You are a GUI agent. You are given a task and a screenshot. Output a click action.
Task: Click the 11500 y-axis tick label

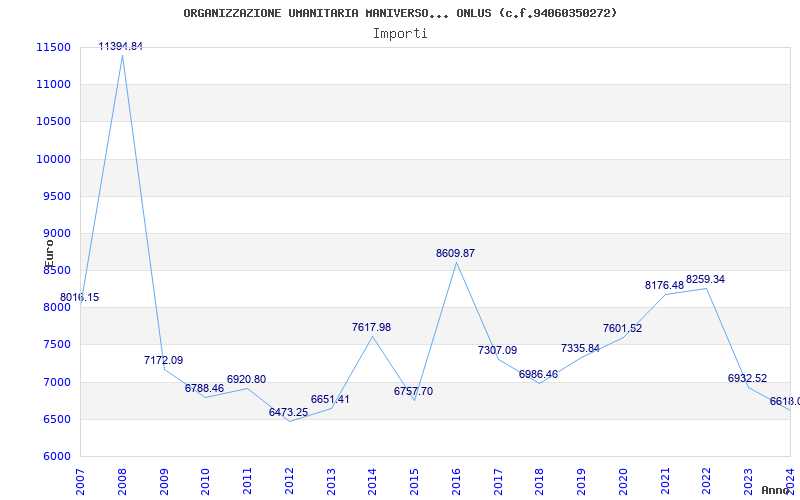point(53,47)
